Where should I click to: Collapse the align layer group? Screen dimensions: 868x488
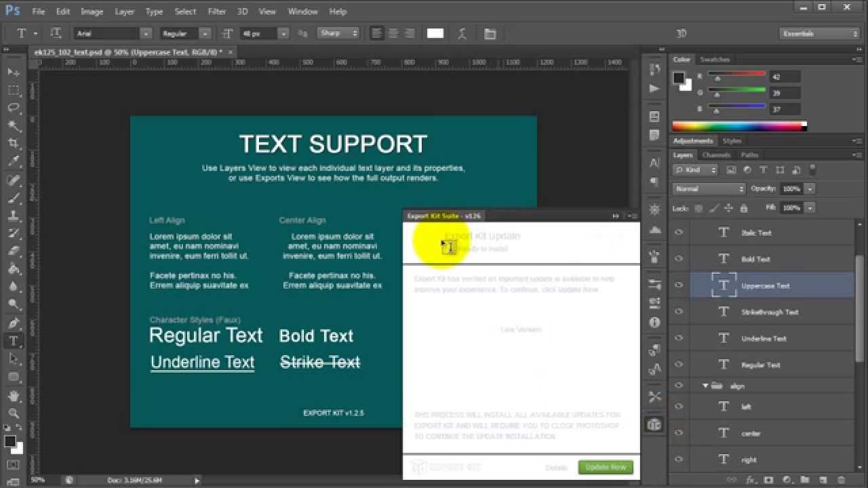(x=705, y=386)
